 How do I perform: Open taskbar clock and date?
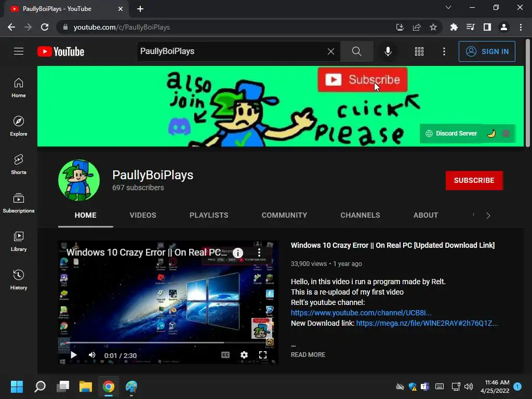tap(495, 387)
